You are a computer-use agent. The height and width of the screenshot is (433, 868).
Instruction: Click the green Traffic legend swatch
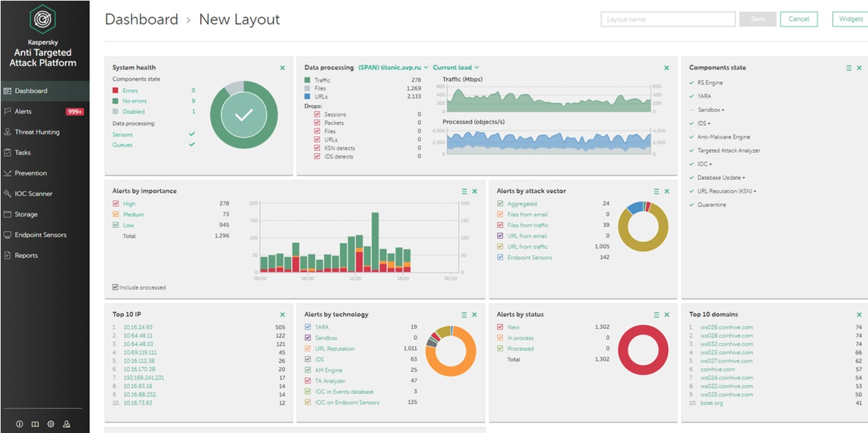[307, 80]
